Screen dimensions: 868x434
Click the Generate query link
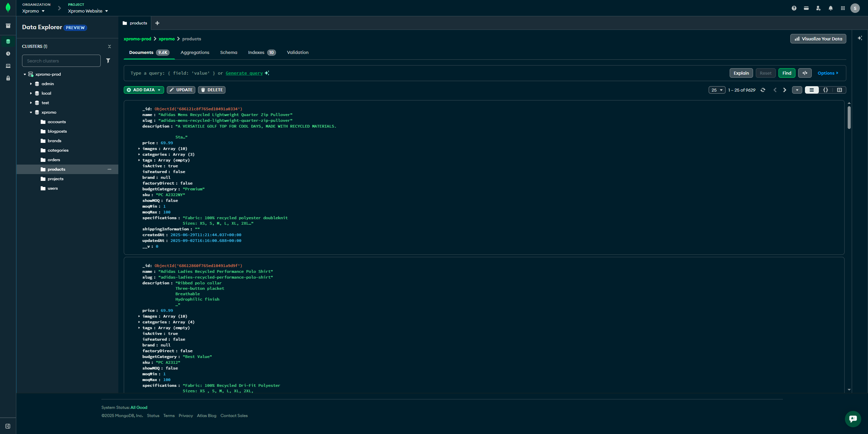point(244,73)
